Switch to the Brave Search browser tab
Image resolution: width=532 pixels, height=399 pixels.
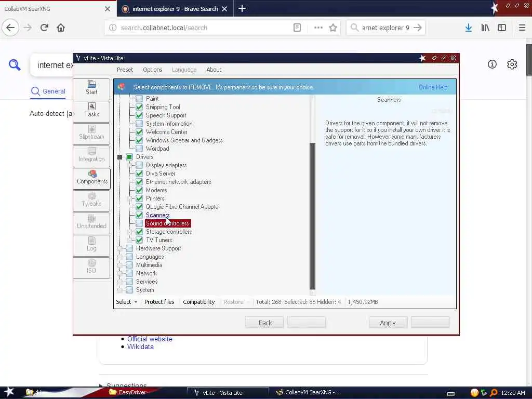(175, 8)
